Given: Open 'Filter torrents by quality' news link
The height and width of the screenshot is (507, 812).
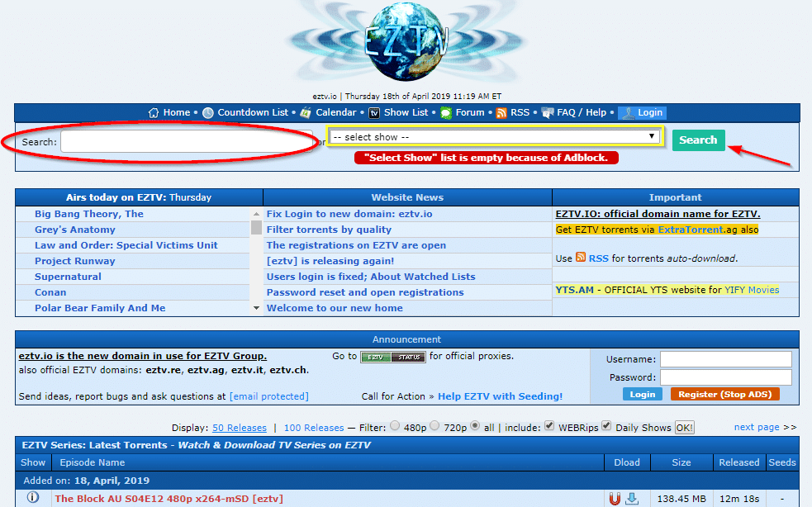Looking at the screenshot, I should (x=329, y=230).
